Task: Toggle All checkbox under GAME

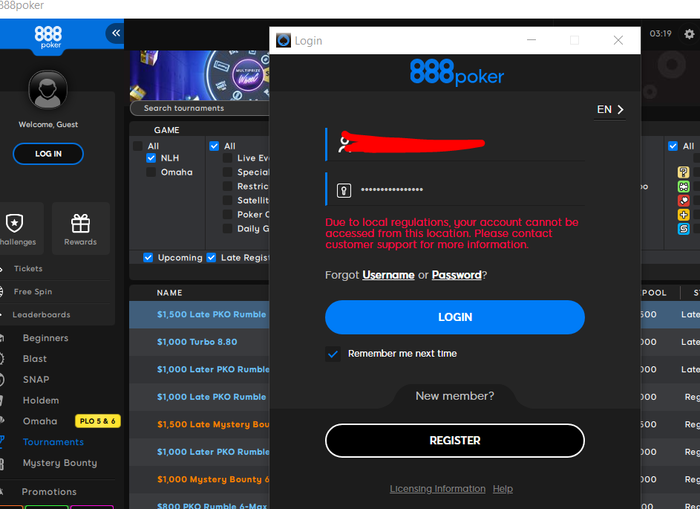Action: click(138, 146)
